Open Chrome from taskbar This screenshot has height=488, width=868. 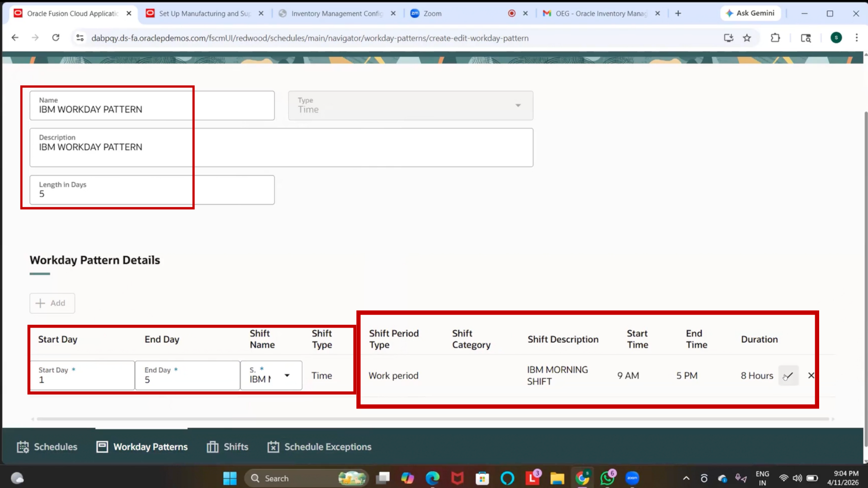click(x=582, y=478)
